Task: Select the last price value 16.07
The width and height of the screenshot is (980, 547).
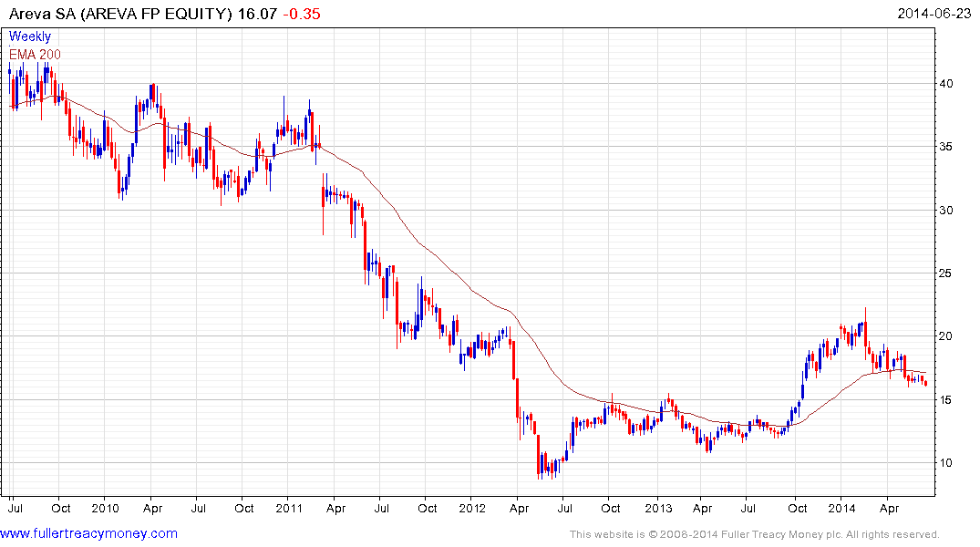Action: coord(257,14)
